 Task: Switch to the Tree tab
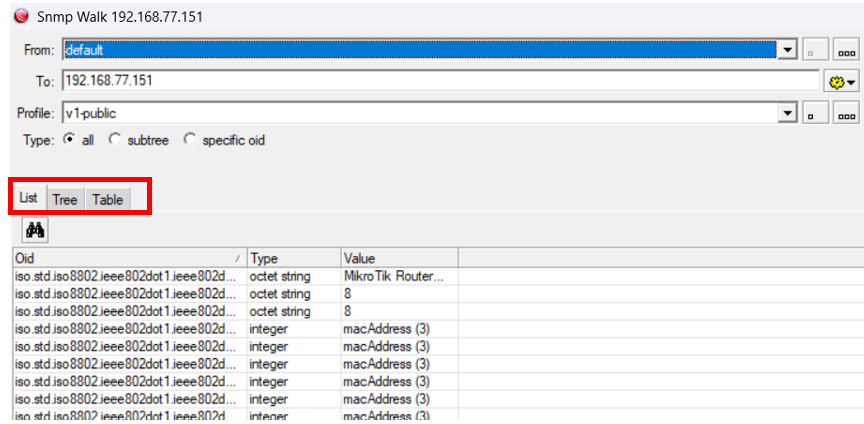pyautogui.click(x=65, y=199)
